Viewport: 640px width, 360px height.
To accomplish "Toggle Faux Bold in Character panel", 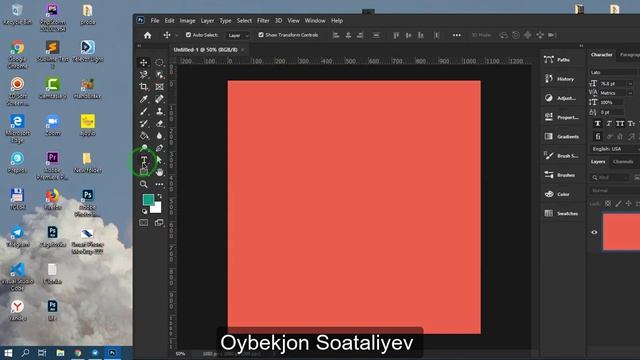I will (x=598, y=123).
